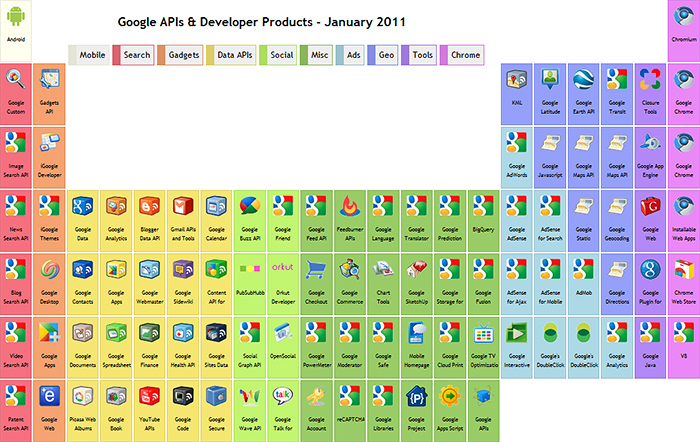Pick the Misc category legend

316,55
